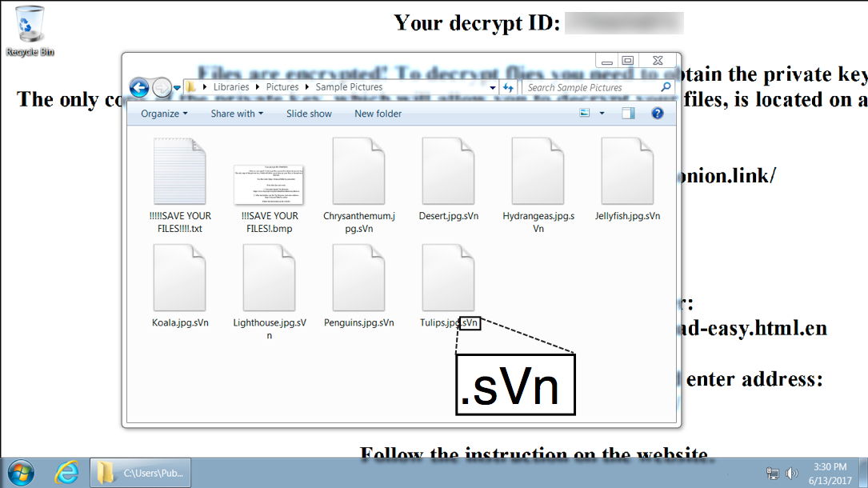Select the Lighthouse.jpg.sVn file icon
This screenshot has height=488, width=868.
coord(269,278)
